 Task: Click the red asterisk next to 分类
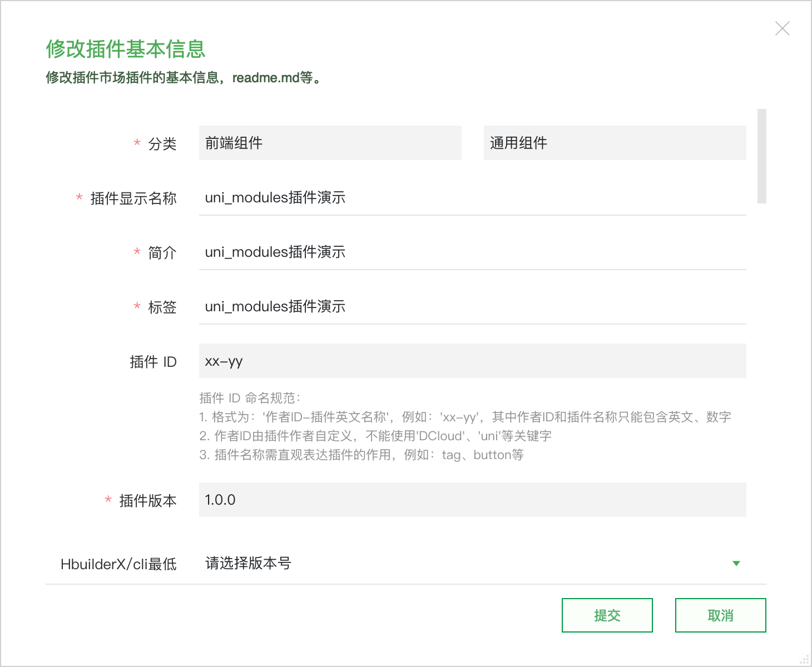(x=137, y=143)
